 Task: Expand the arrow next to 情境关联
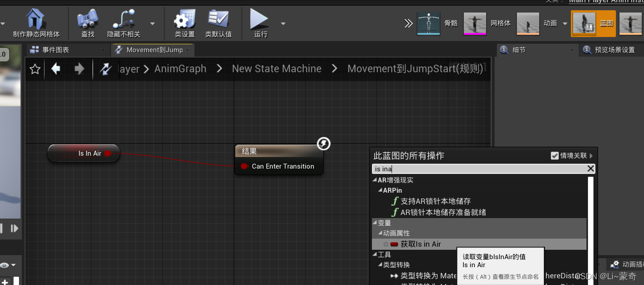click(591, 156)
